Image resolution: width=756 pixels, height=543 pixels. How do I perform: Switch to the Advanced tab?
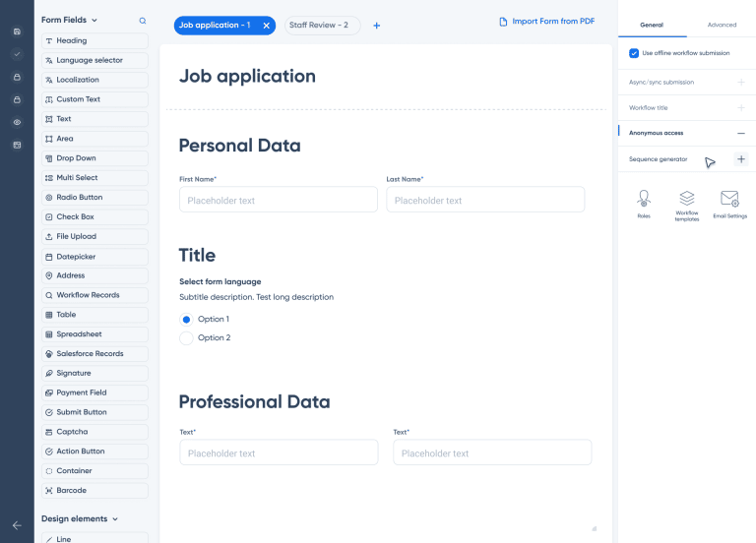click(x=721, y=25)
